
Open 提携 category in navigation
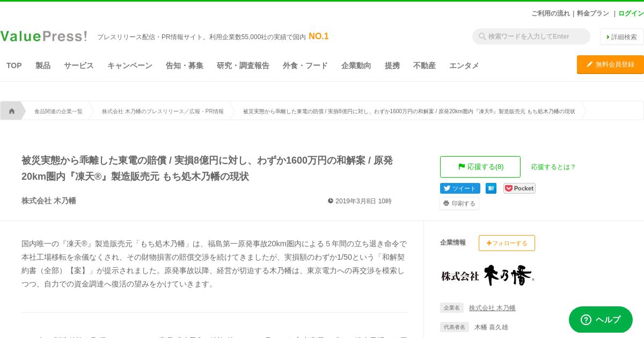[392, 65]
